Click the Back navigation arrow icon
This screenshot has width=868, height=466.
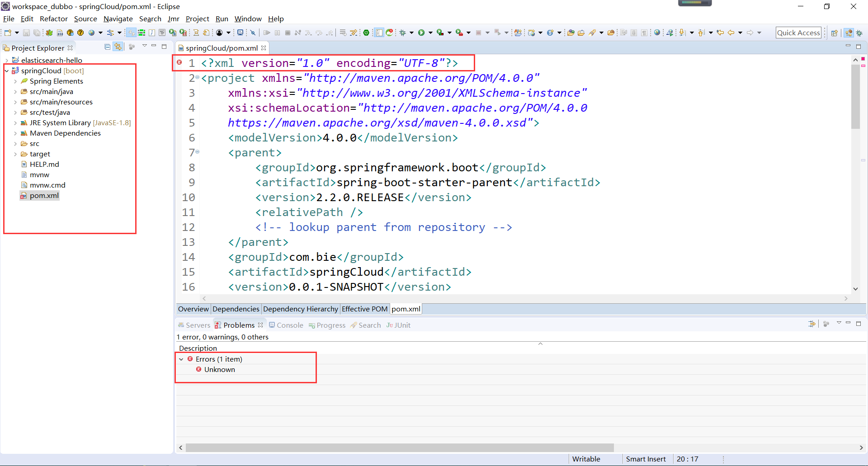pos(731,33)
